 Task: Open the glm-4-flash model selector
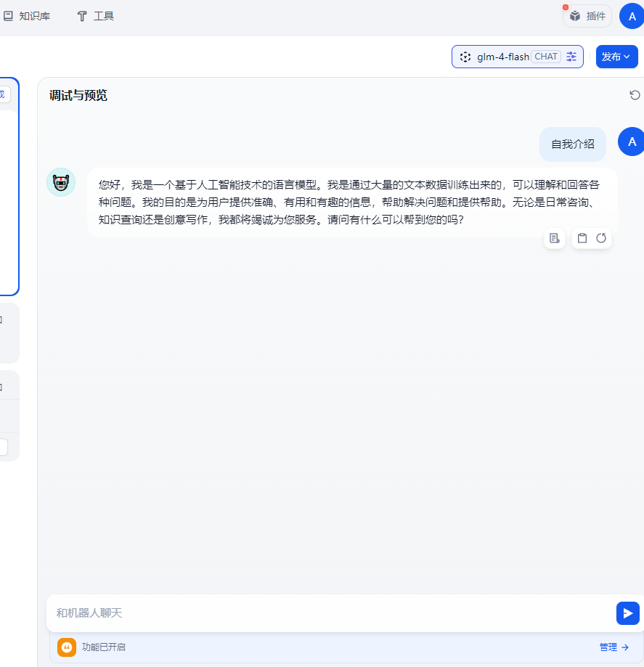[x=517, y=57]
